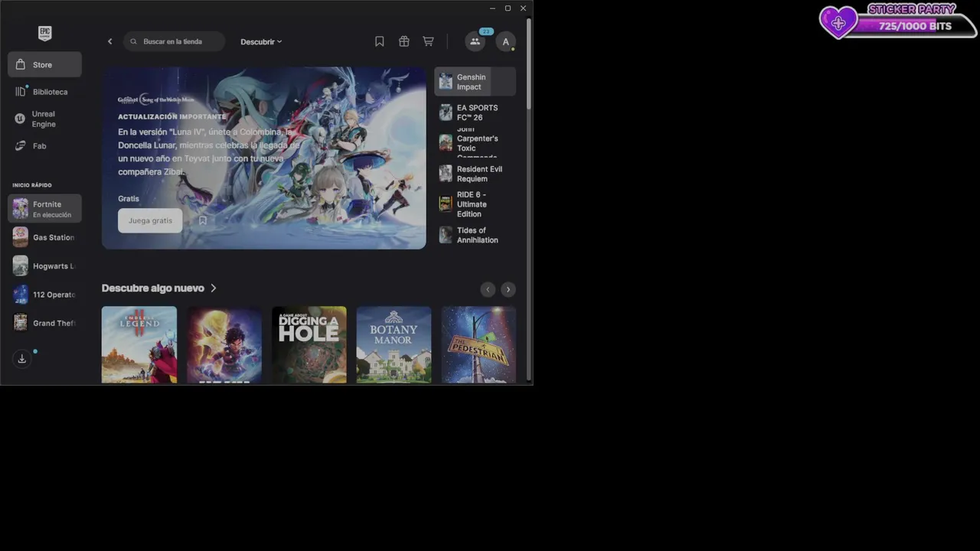Open Unreal Engine in the sidebar
Image resolution: width=980 pixels, height=551 pixels.
pyautogui.click(x=44, y=119)
